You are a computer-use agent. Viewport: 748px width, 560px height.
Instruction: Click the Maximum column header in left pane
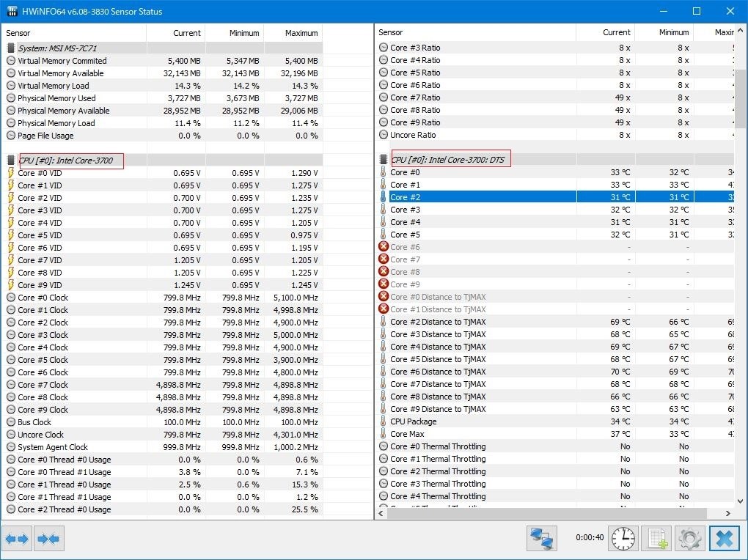293,33
